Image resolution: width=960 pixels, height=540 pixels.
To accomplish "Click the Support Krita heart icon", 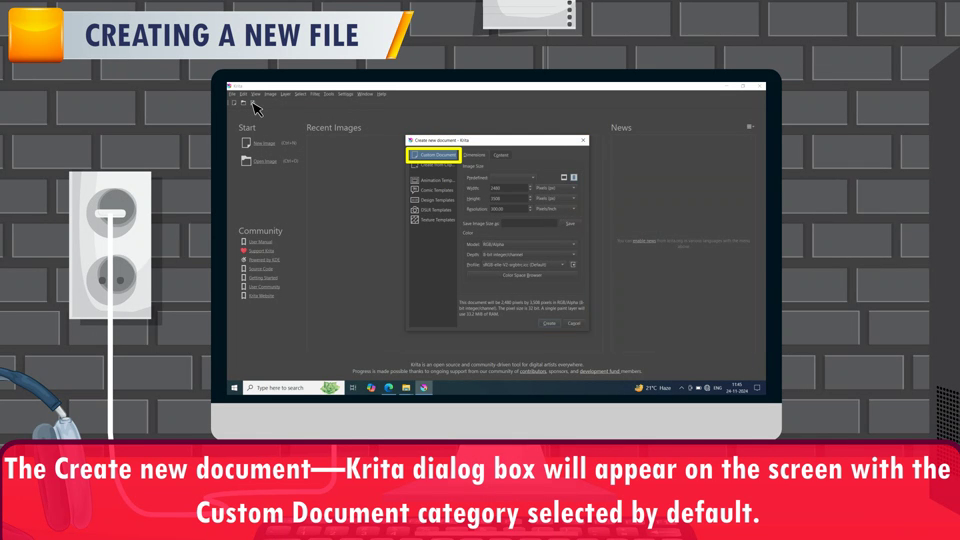I will (244, 250).
